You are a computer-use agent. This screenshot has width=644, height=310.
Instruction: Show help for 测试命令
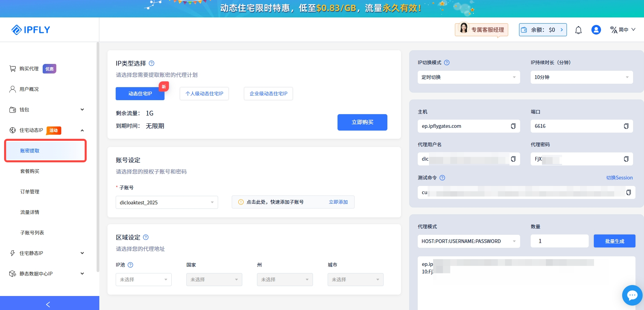(442, 178)
